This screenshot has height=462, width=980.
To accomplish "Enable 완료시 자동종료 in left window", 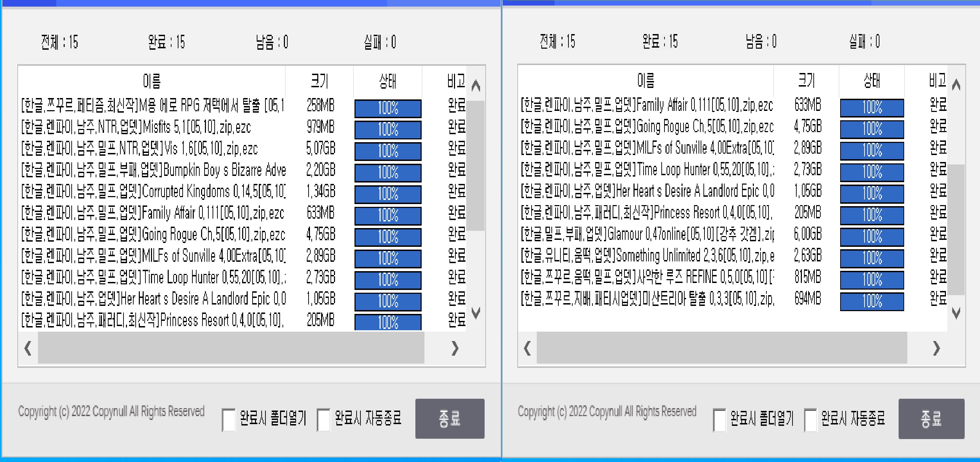I will point(324,420).
